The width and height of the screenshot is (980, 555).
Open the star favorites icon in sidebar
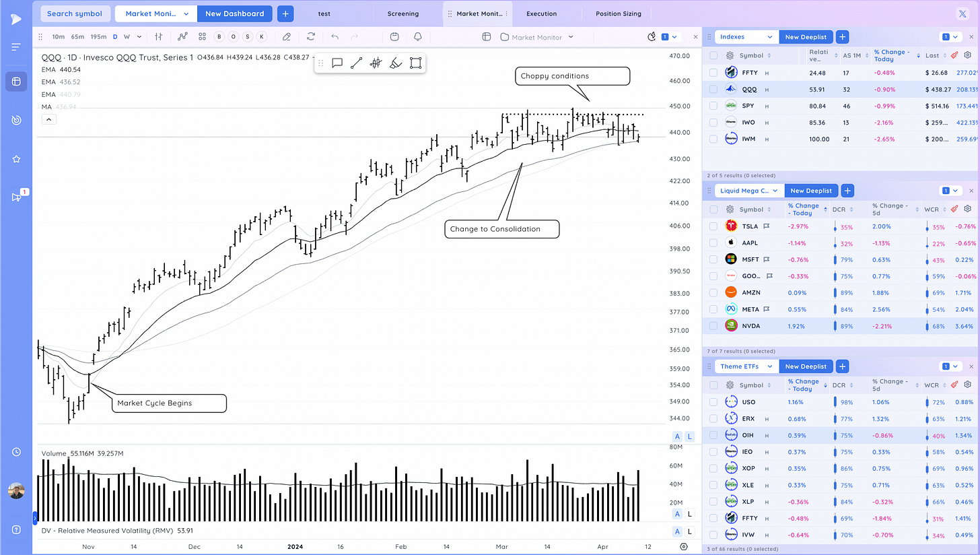(16, 159)
